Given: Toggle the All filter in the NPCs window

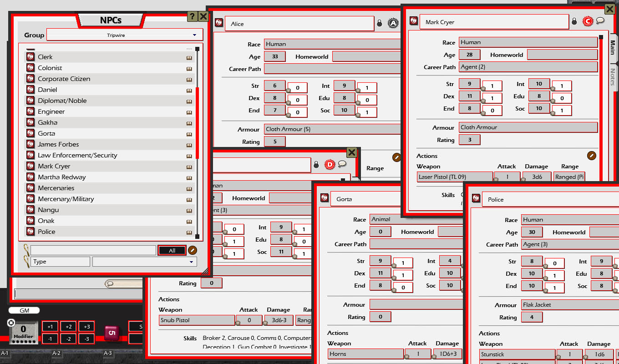Looking at the screenshot, I should tap(172, 250).
